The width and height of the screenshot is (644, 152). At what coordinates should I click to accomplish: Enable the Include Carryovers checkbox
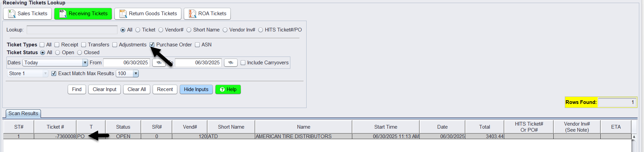click(x=243, y=63)
